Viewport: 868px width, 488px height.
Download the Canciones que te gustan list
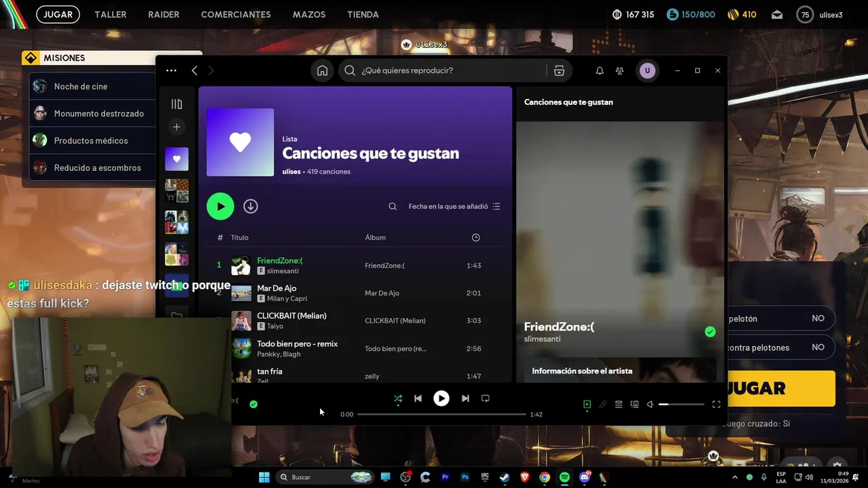pos(250,206)
